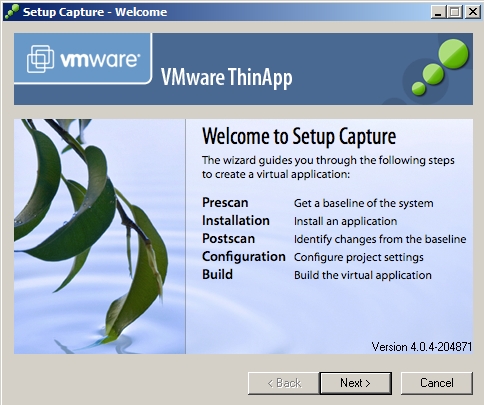Click the 'Version 4.0.4-204871' text
Image resolution: width=484 pixels, height=405 pixels.
click(422, 347)
